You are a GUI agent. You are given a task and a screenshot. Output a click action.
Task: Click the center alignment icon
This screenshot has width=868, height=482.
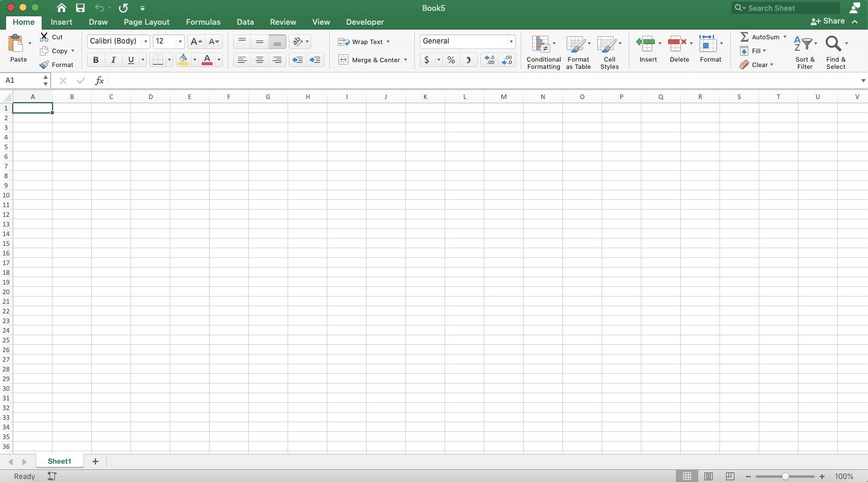[x=260, y=60]
